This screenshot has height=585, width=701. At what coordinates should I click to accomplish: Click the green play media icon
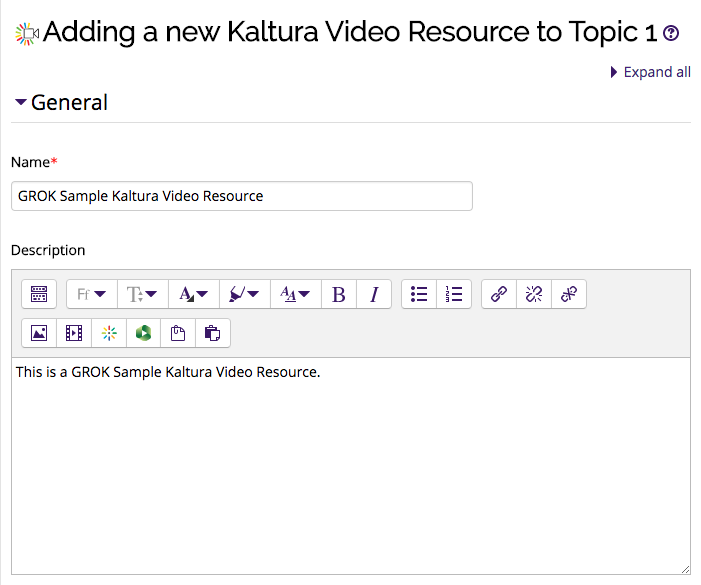(x=144, y=333)
